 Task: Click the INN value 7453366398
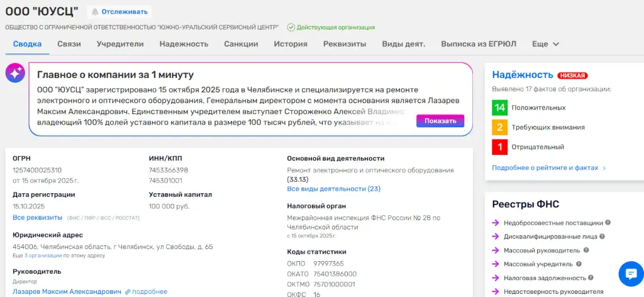click(169, 170)
